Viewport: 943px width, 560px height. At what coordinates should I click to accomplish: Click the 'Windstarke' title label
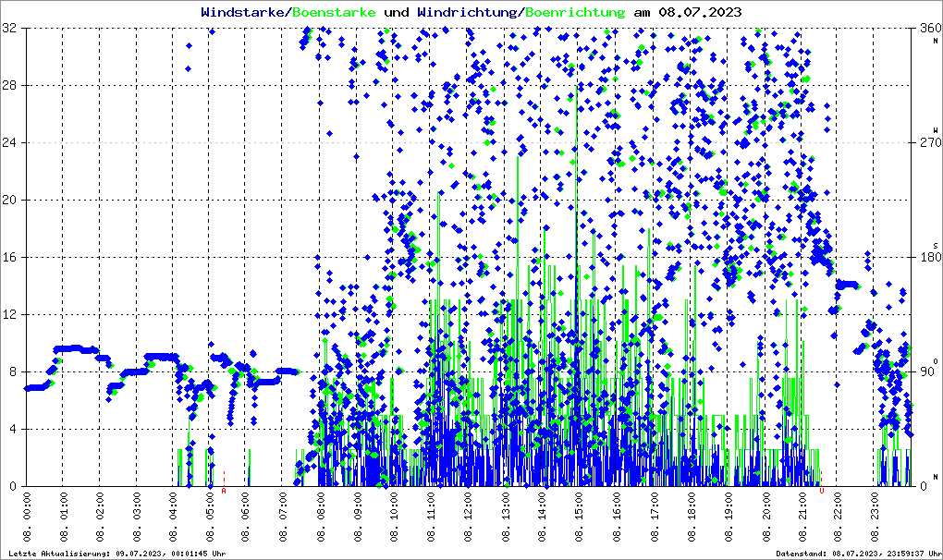pos(244,12)
